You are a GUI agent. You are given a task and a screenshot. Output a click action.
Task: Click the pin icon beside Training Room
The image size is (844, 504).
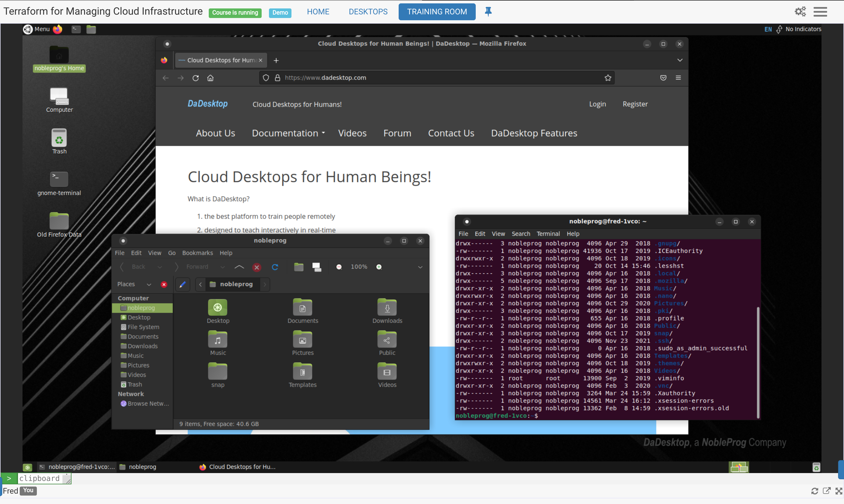pos(488,12)
